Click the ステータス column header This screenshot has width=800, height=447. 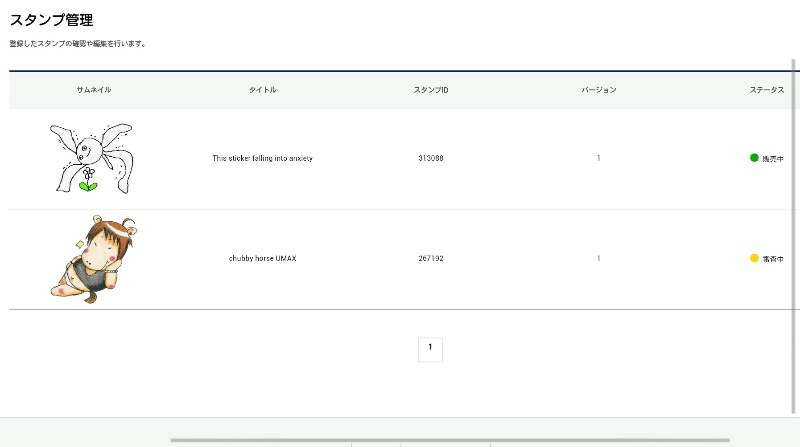(x=767, y=90)
